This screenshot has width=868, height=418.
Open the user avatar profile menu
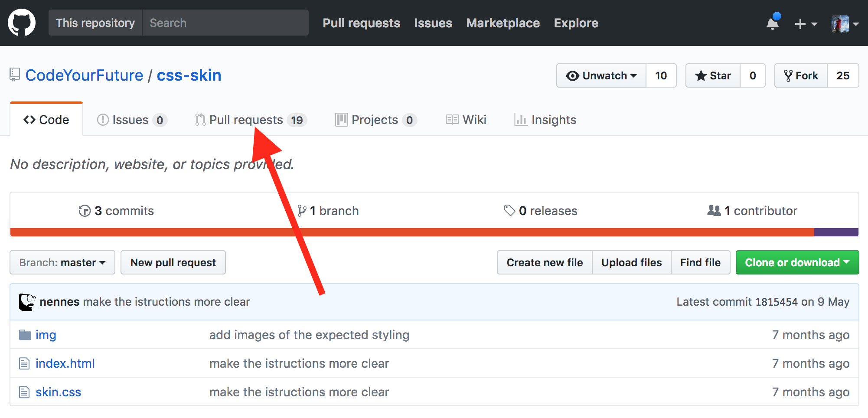tap(845, 24)
